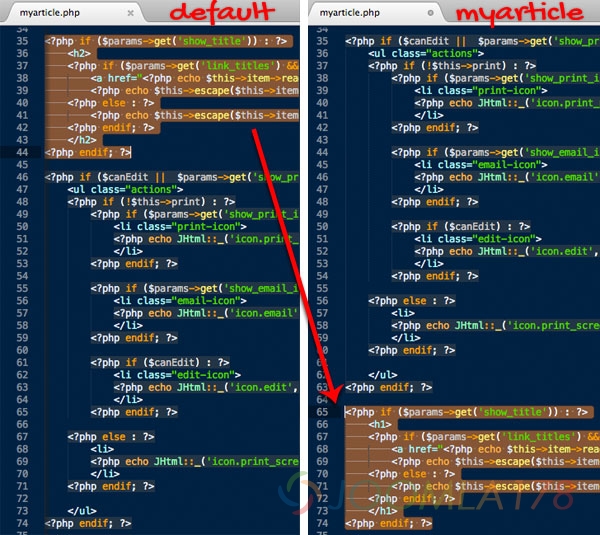The image size is (600, 535).
Task: Click "print-icon" class in the left editor
Action: (x=205, y=227)
